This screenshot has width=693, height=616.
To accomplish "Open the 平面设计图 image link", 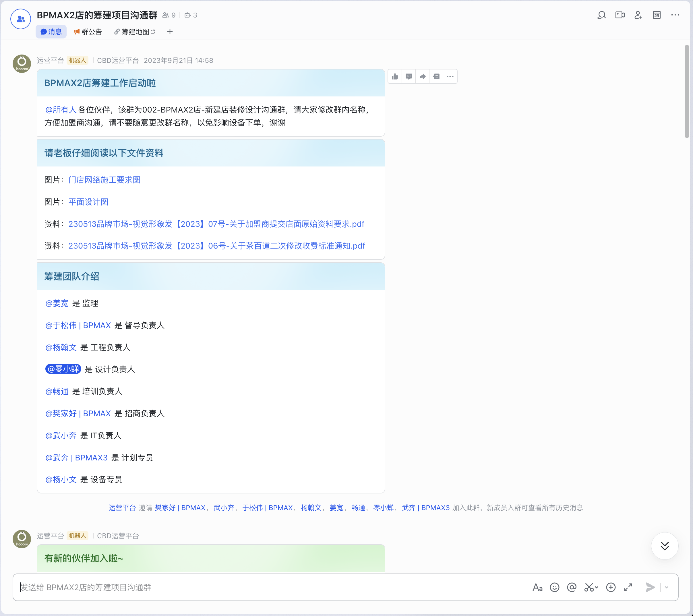I will [88, 202].
